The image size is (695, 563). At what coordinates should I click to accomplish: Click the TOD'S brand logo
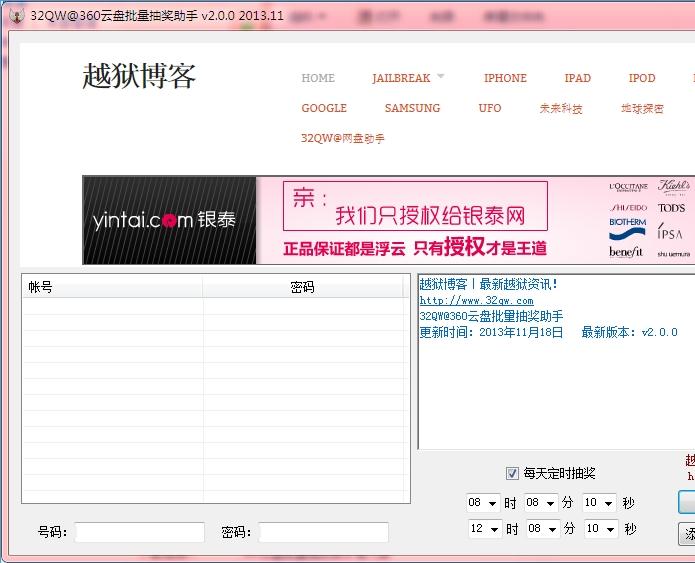[x=671, y=207]
